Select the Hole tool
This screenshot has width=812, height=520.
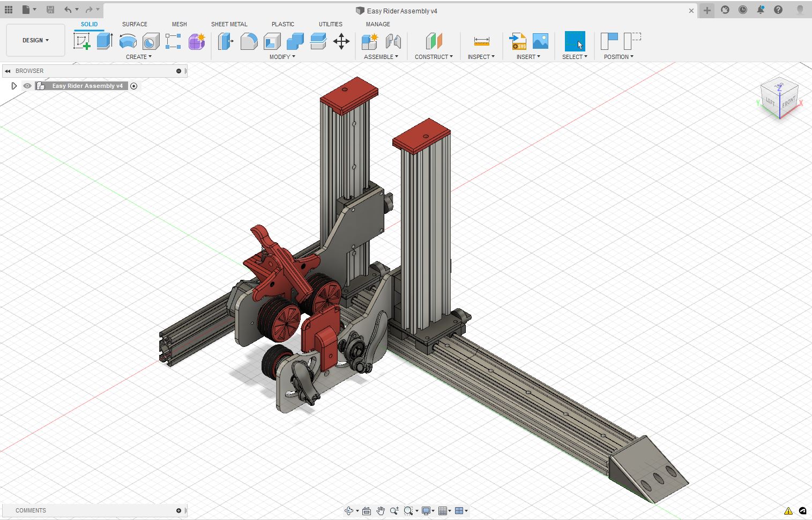pos(151,41)
